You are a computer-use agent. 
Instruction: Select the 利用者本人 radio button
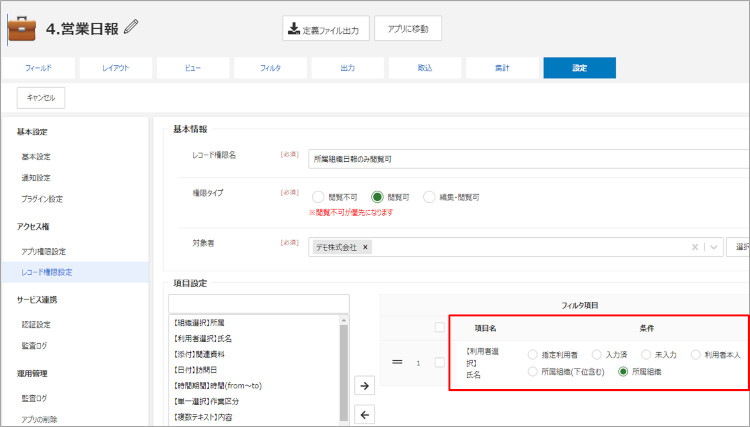(695, 355)
